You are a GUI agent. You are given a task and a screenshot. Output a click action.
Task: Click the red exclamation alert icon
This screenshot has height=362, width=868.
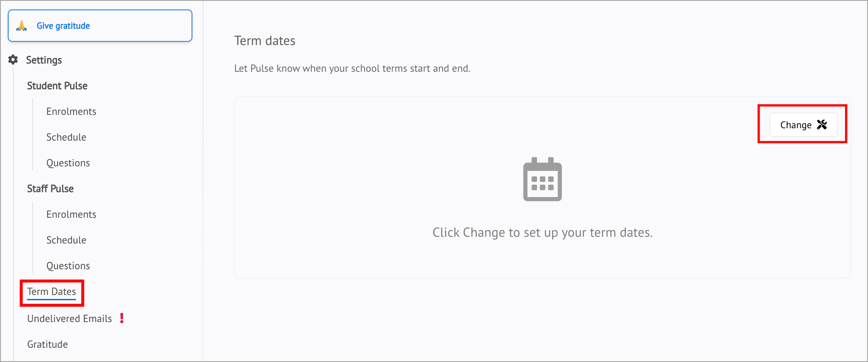(x=122, y=318)
